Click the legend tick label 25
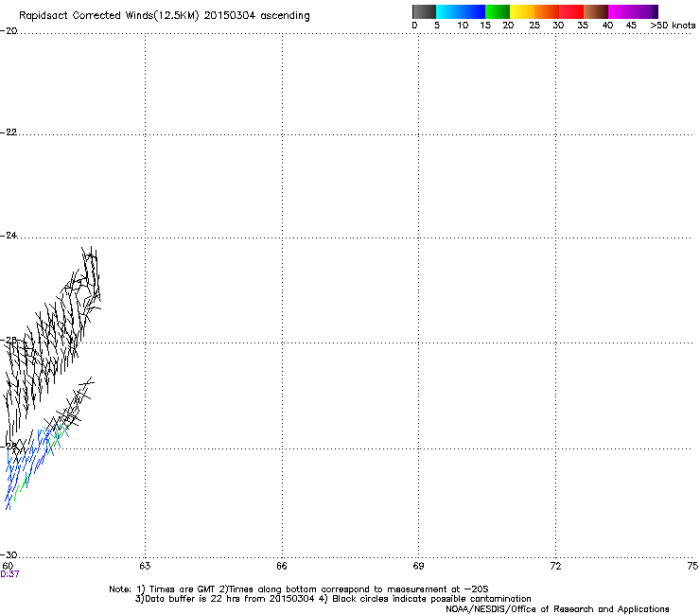Viewport: 700px width, 615px height. pyautogui.click(x=534, y=26)
